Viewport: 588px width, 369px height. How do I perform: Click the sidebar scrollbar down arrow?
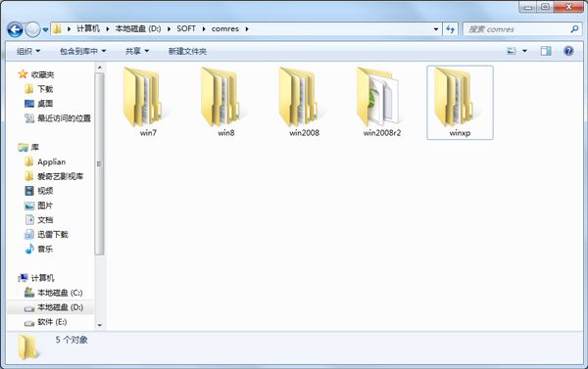(x=99, y=325)
